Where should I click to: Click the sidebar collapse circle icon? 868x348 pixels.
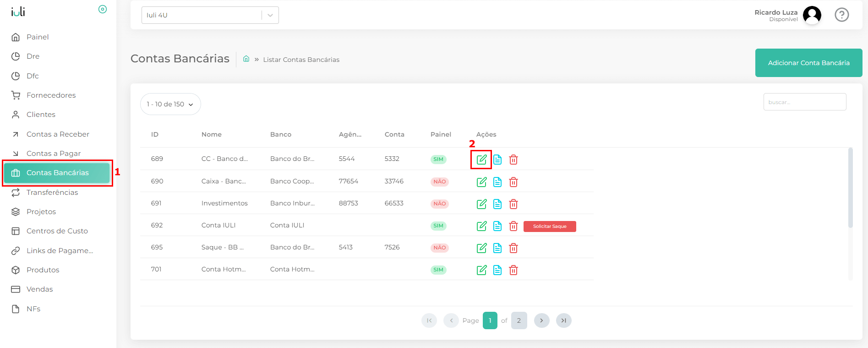103,9
